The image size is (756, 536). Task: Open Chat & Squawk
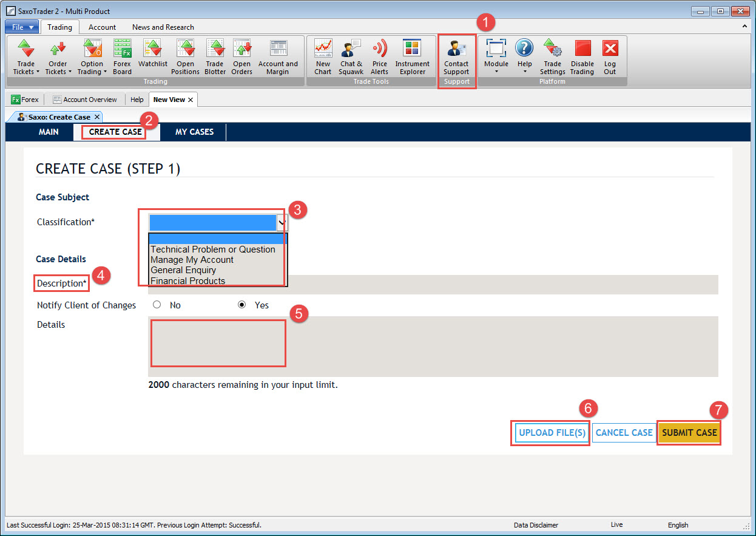[351, 57]
